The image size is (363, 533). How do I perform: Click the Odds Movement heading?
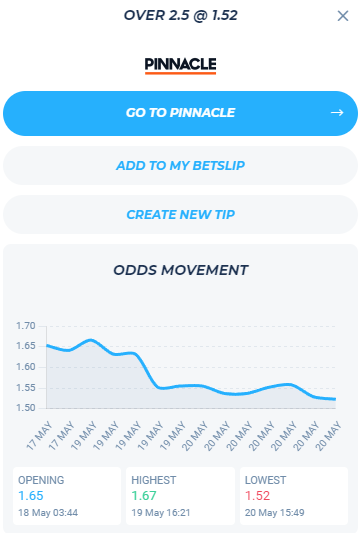click(180, 270)
